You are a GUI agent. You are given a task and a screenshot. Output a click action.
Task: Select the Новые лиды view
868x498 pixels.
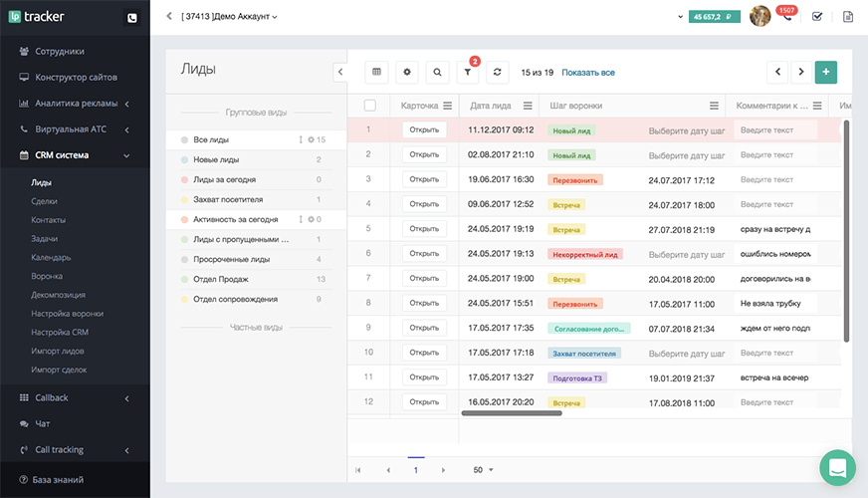point(256,159)
